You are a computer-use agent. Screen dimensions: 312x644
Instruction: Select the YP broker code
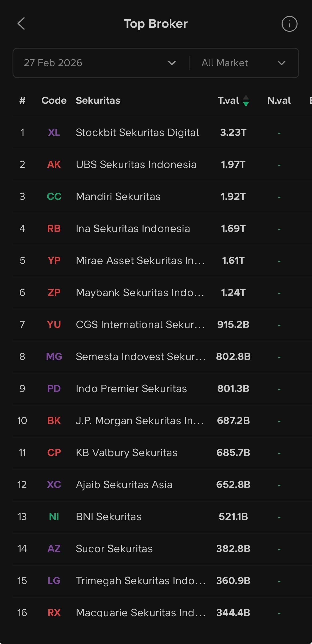54,261
